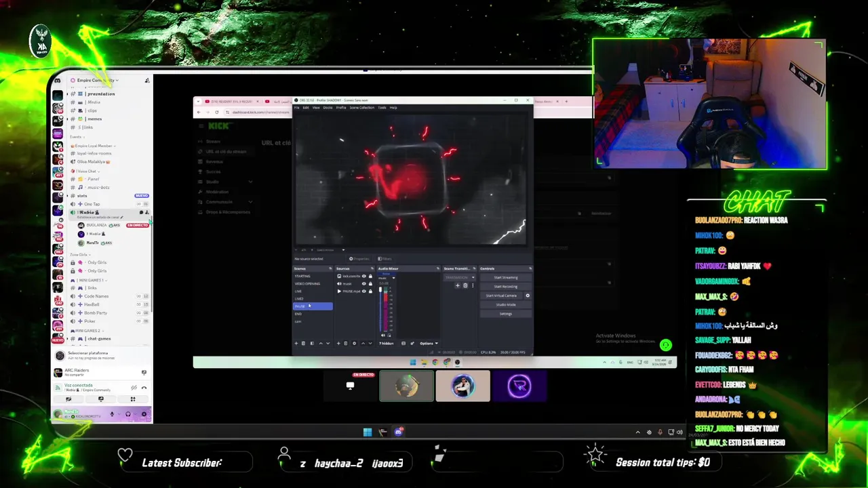Disconnect from Discord voice channel
The width and height of the screenshot is (868, 488).
coord(144,388)
